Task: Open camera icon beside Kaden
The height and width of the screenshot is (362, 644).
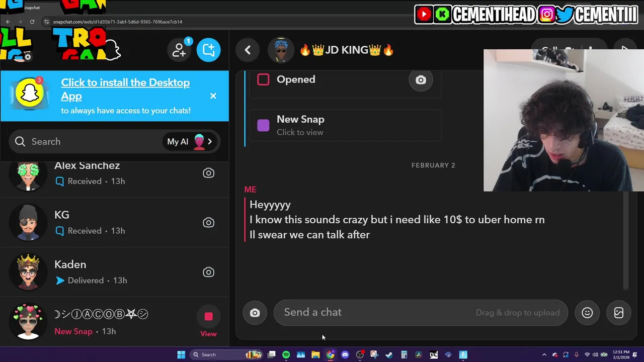Action: point(208,272)
